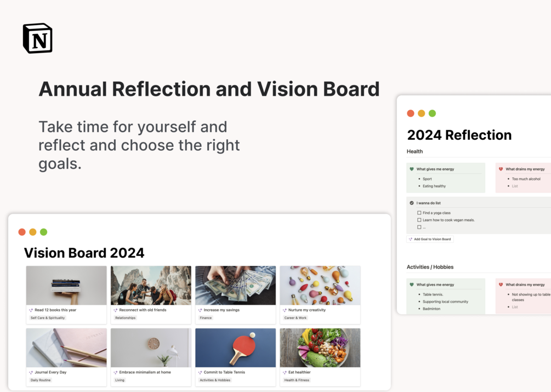Check the Find a yoga class checkbox
This screenshot has width=551, height=392.
coord(419,213)
